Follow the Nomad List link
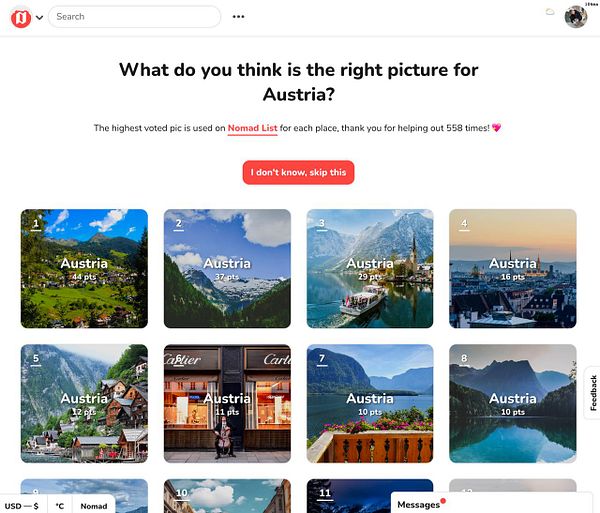600x513 pixels. pos(252,128)
